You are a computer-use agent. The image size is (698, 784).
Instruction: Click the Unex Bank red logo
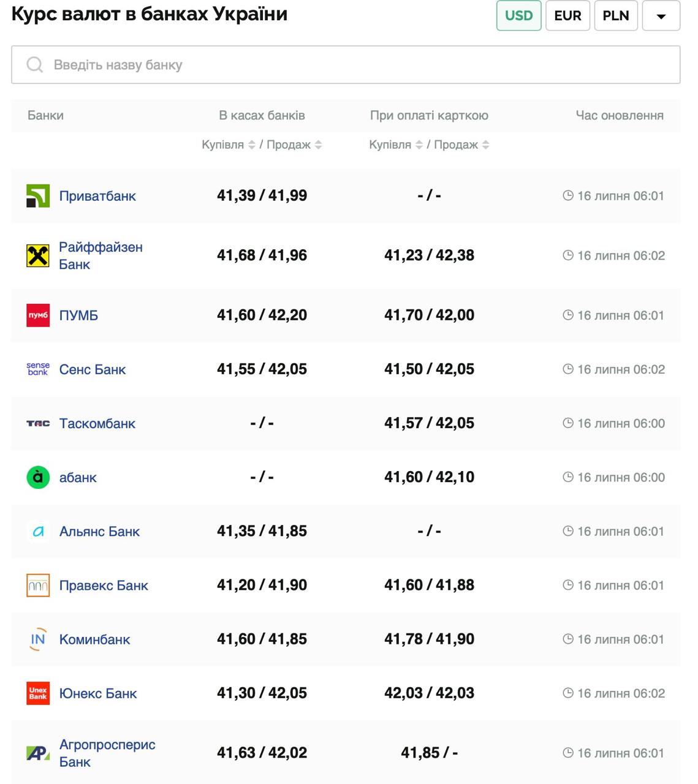[37, 693]
